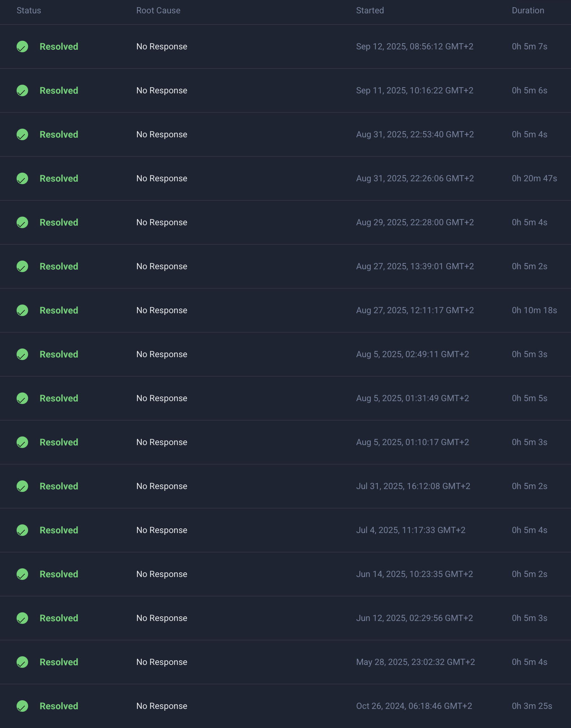Select the check icon beside the 22:53:40 incident
Viewport: 571px width, 728px height.
[22, 134]
